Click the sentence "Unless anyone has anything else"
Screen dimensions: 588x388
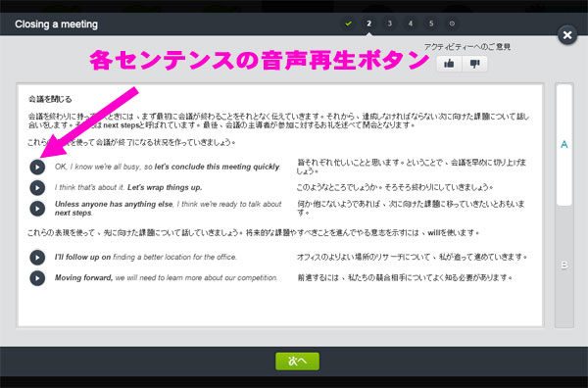click(168, 209)
